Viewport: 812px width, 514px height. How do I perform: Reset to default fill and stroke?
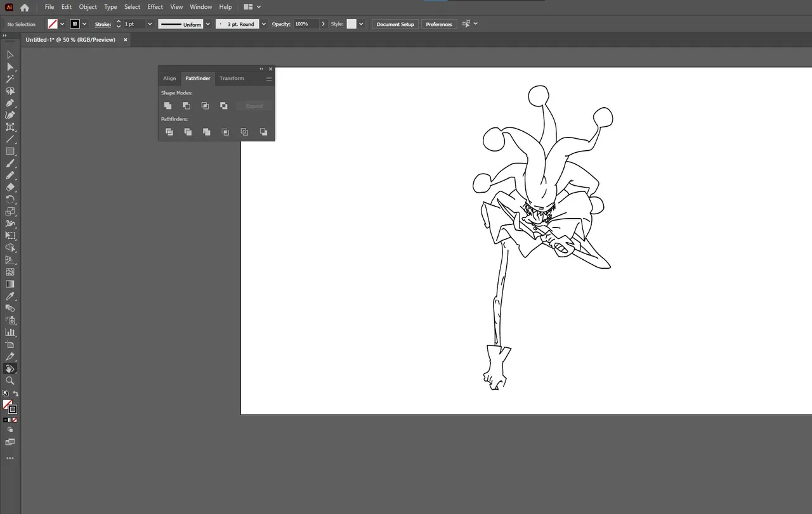[6, 394]
